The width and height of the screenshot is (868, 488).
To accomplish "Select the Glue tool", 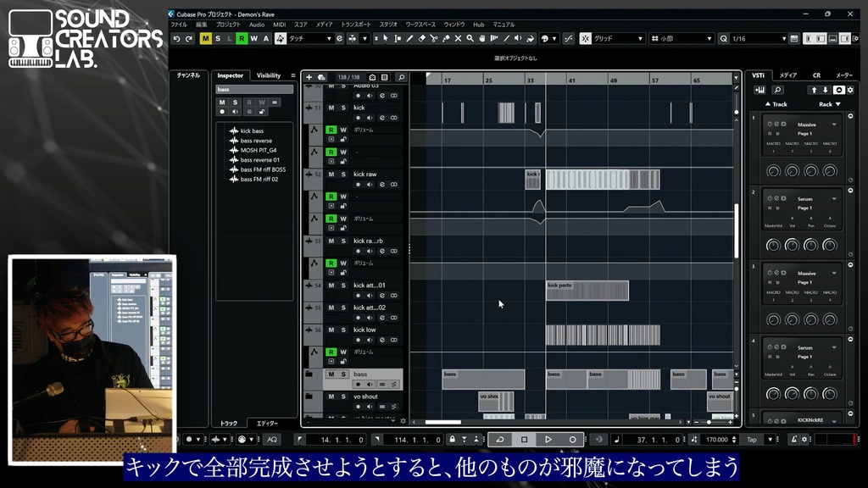I will click(446, 39).
